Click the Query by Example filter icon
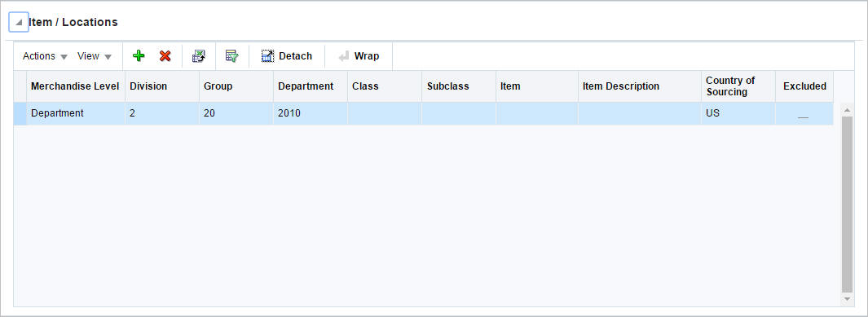The image size is (868, 317). [232, 56]
